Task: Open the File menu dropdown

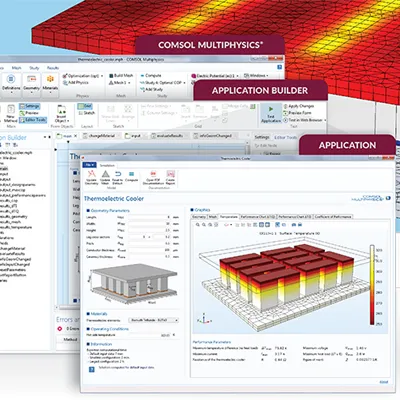Action: [x=89, y=165]
